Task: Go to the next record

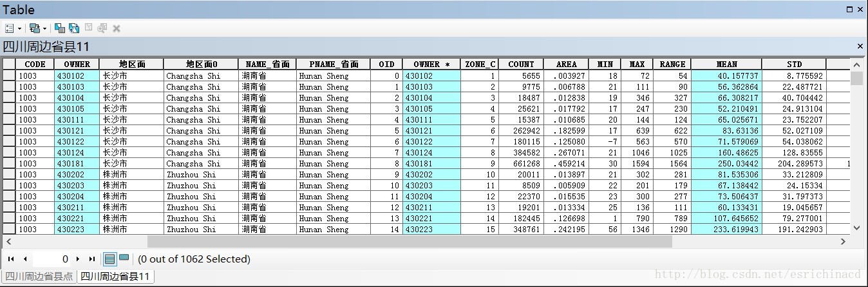Action: [x=78, y=259]
